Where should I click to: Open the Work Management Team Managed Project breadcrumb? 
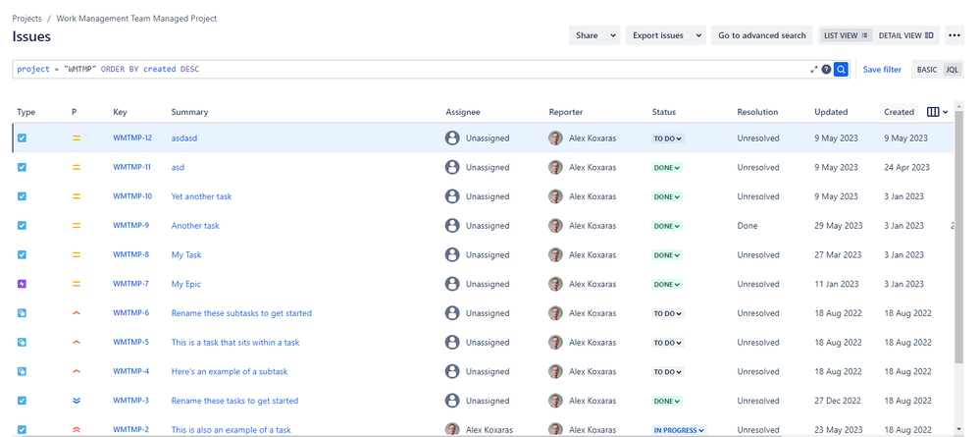(136, 18)
